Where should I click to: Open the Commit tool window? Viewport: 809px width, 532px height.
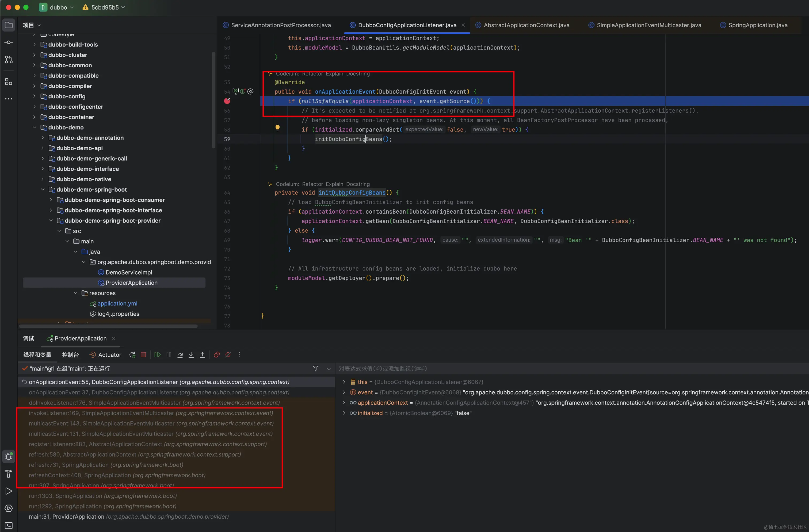click(x=9, y=43)
